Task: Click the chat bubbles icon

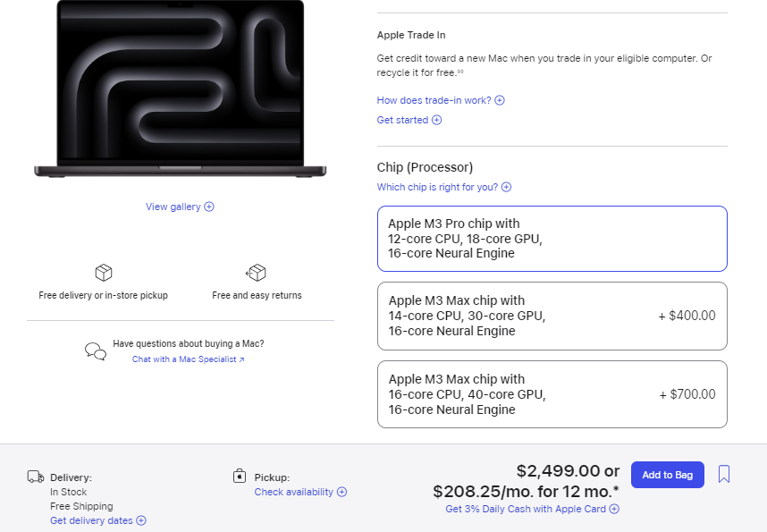Action: 96,350
